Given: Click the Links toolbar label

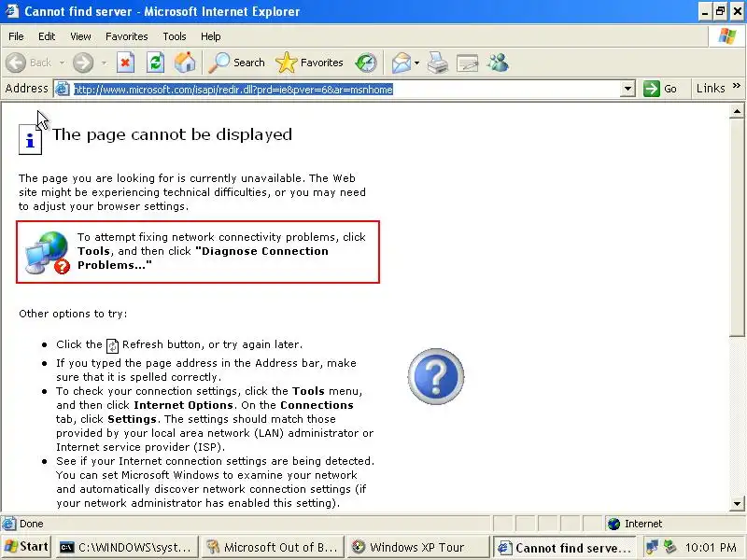Looking at the screenshot, I should tap(711, 88).
